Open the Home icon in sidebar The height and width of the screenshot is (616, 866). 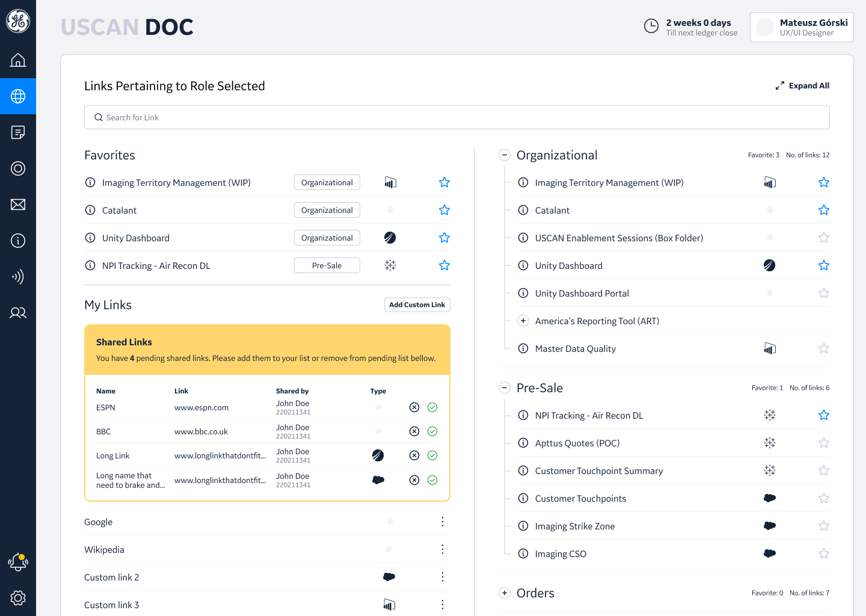pos(18,60)
